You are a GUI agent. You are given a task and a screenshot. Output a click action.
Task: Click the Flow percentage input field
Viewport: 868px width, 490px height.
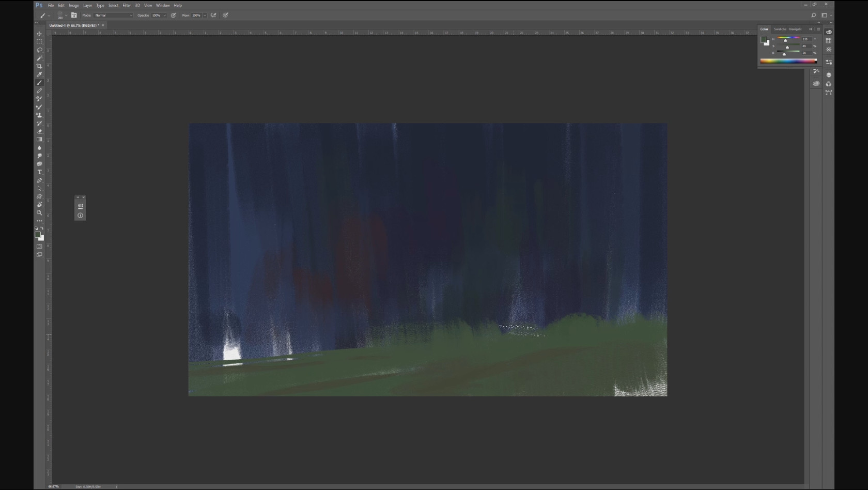point(196,16)
